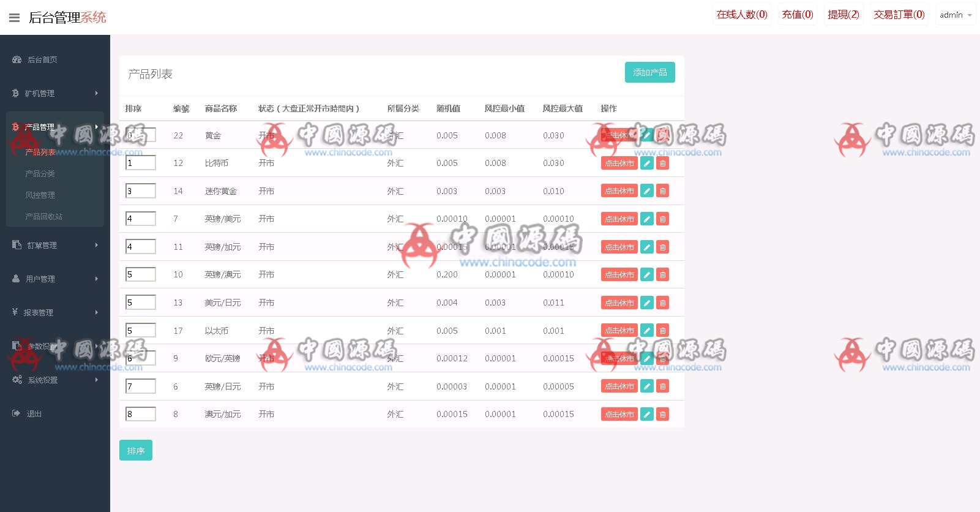Delete the 迷你黄金 product with trash icon
The width and height of the screenshot is (980, 512).
click(x=662, y=191)
